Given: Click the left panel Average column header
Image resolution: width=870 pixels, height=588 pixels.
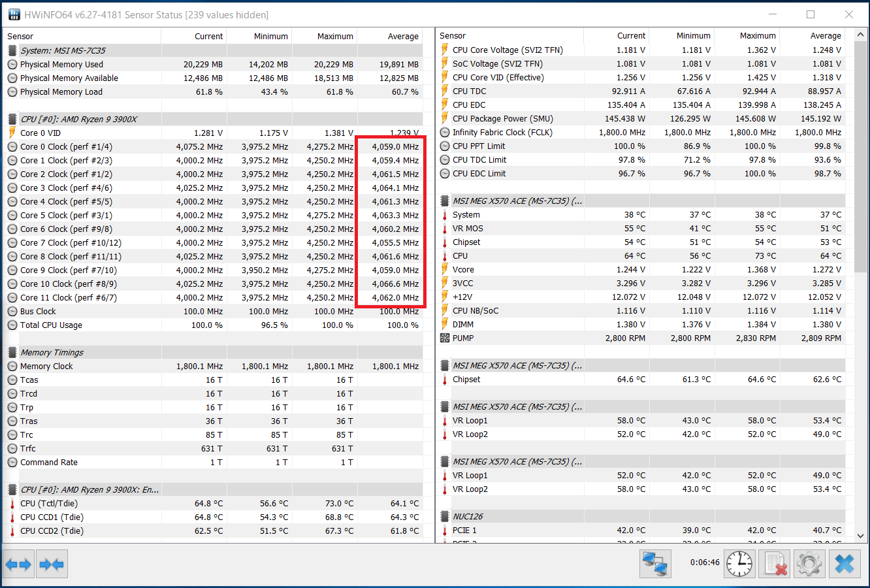Looking at the screenshot, I should click(x=390, y=36).
